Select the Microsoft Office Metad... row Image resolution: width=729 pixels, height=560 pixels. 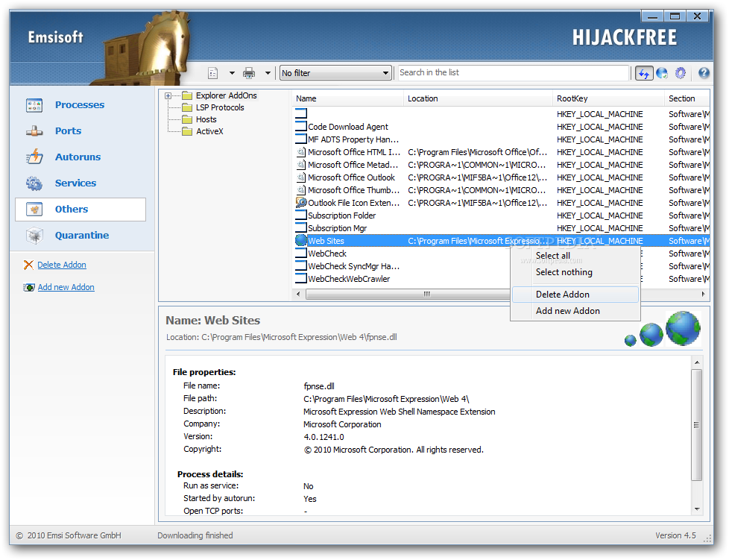pos(501,165)
